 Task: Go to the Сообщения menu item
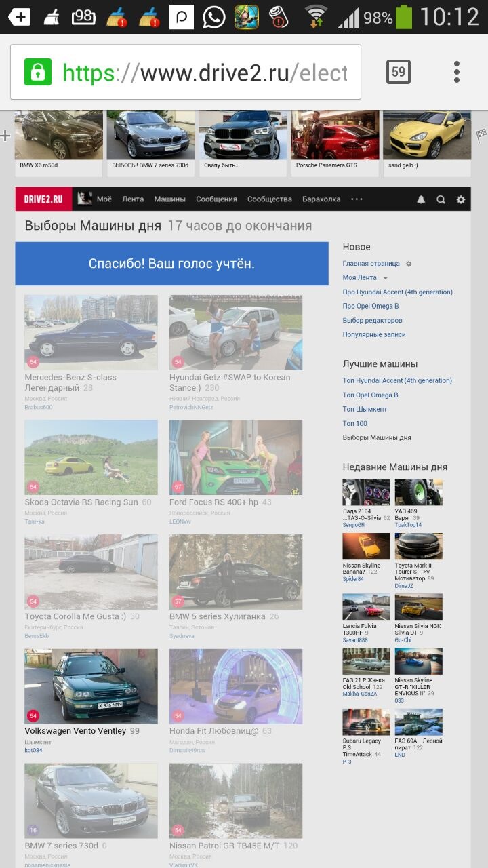(x=216, y=199)
